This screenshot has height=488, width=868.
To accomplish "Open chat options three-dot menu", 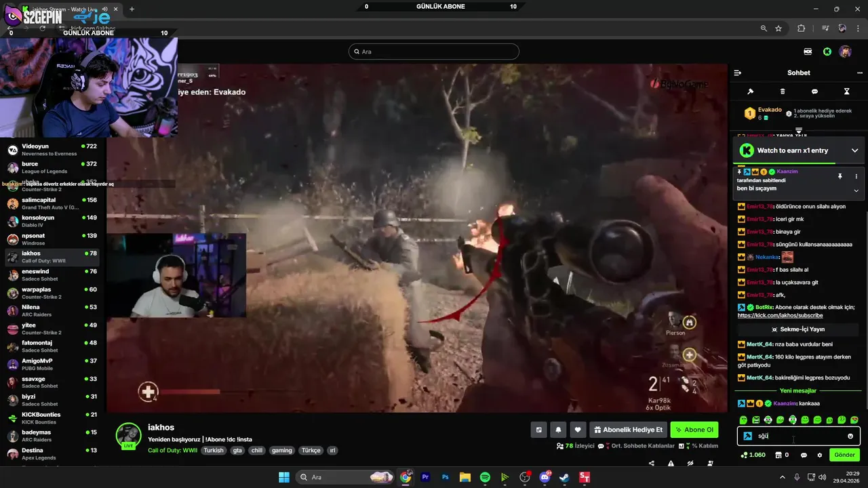I will (860, 73).
